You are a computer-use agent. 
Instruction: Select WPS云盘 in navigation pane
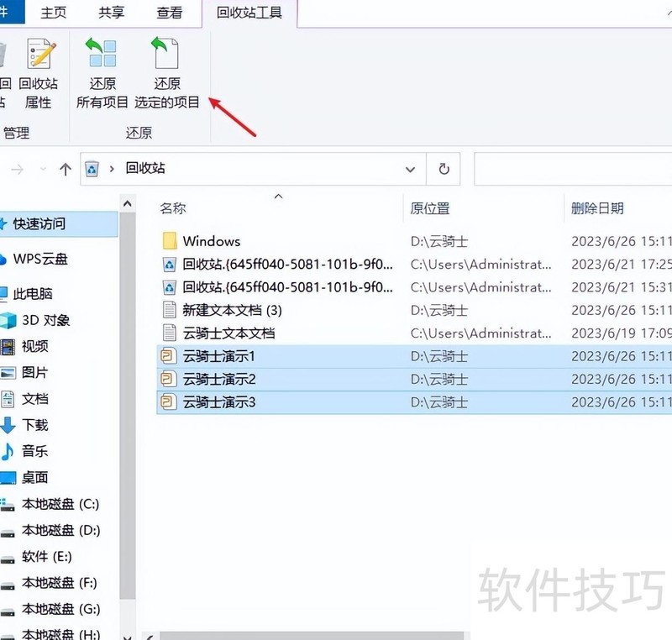(40, 259)
